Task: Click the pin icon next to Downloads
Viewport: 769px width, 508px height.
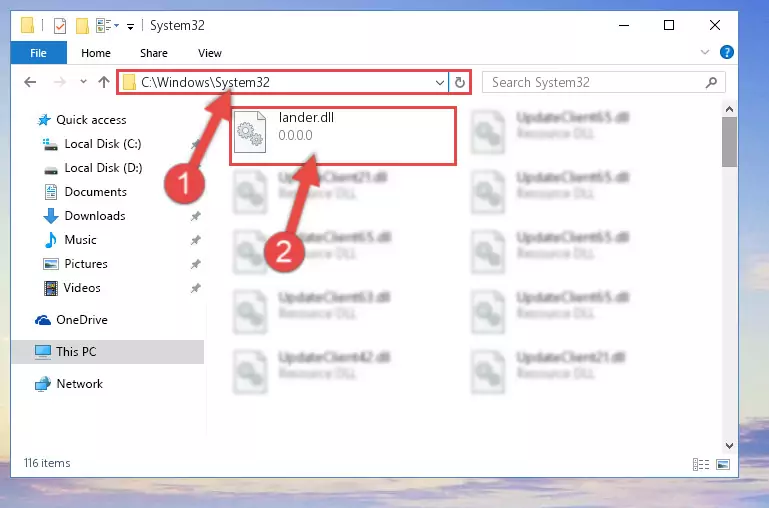Action: click(x=195, y=216)
